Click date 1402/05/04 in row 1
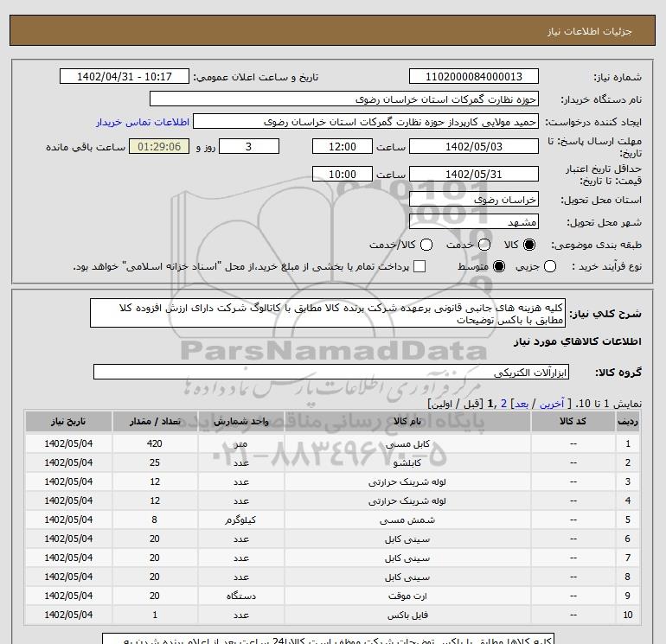 point(68,443)
